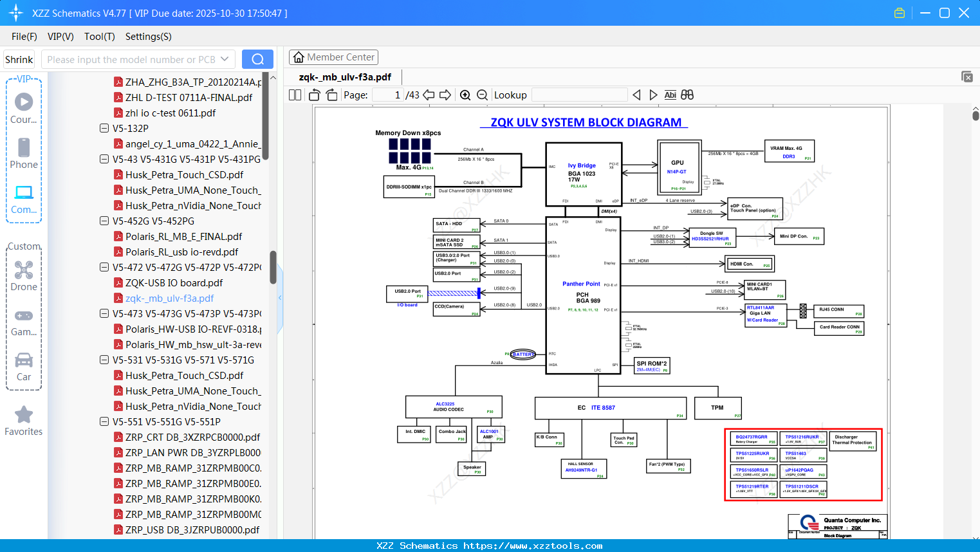Open the Member Center

[x=333, y=57]
